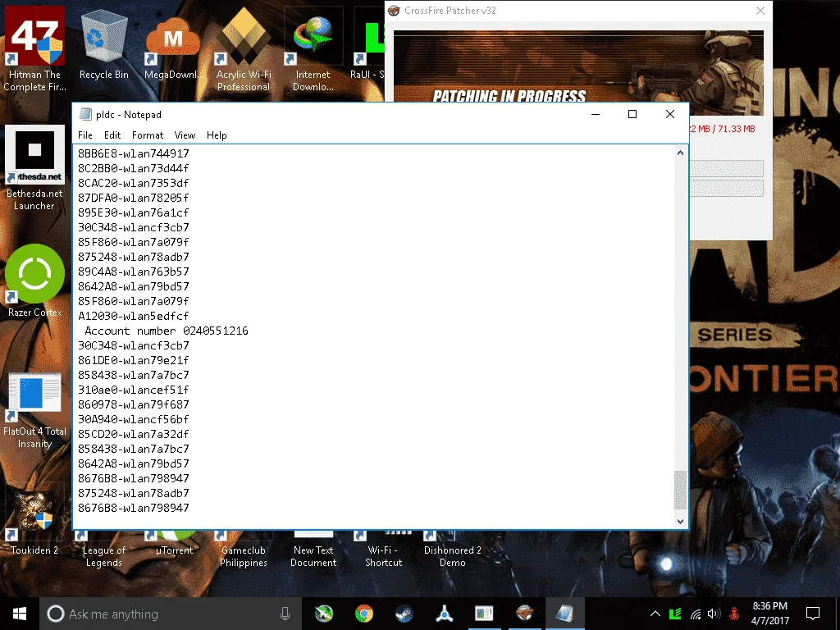Viewport: 840px width, 630px height.
Task: Close the CrossFire Patcher v32 window
Action: pyautogui.click(x=760, y=11)
